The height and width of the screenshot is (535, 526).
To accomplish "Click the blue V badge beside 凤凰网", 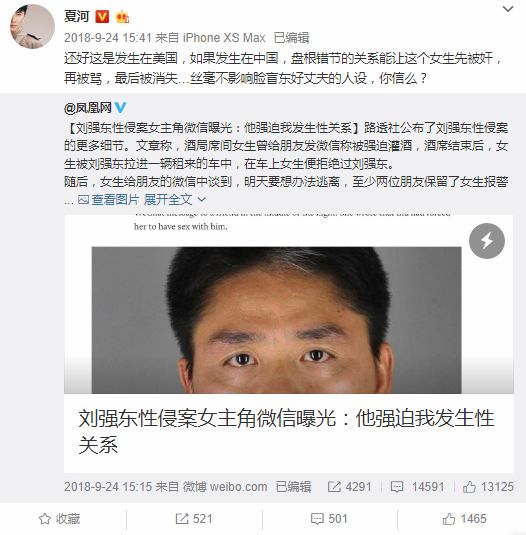I will (x=120, y=108).
